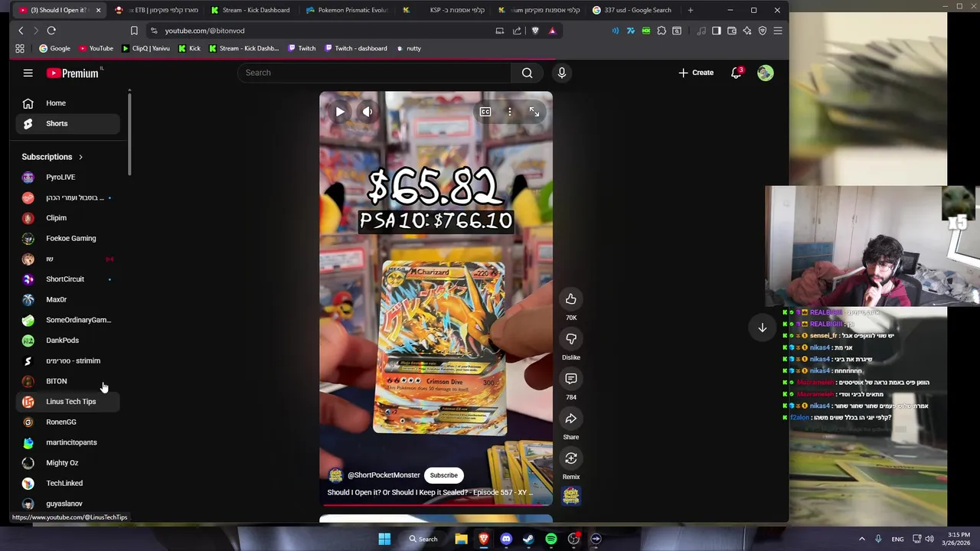Open the ClipQ | Yanivu bookmark
The height and width of the screenshot is (551, 980).
(146, 48)
